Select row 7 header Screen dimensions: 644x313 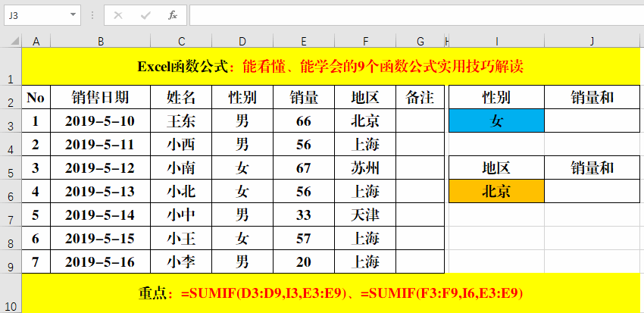click(11, 214)
